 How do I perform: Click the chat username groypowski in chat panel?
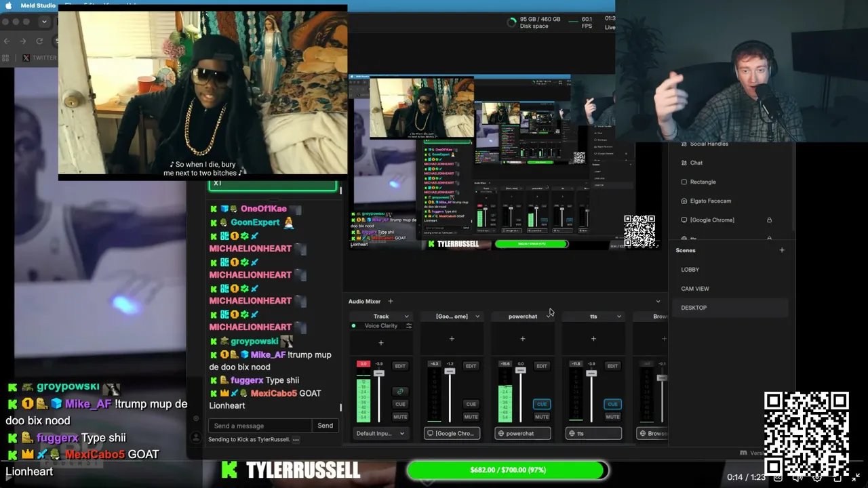(x=254, y=342)
